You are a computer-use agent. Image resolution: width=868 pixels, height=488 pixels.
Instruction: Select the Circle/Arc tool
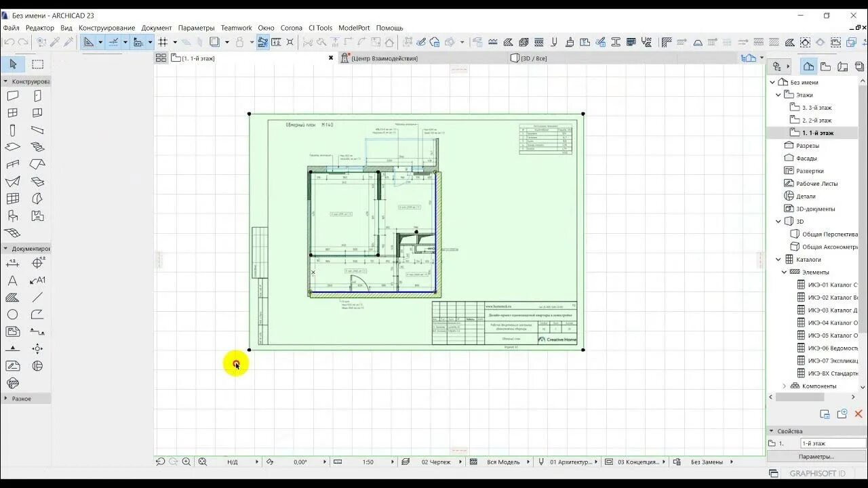click(12, 314)
